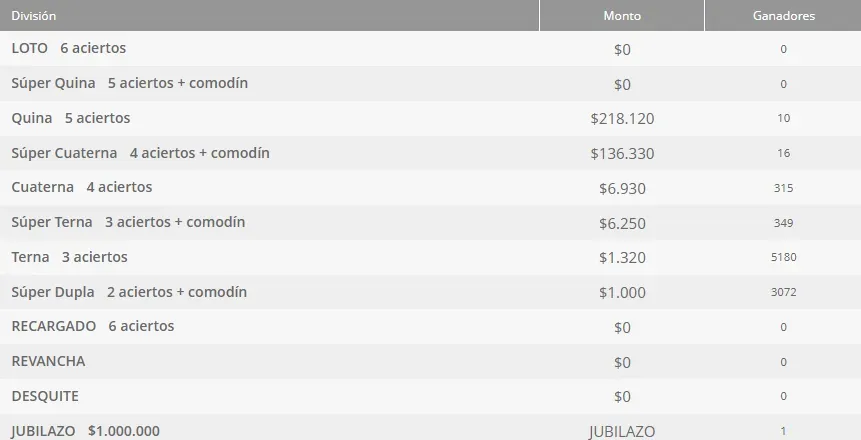This screenshot has width=861, height=440.
Task: Click the Monto column header
Action: pos(622,15)
